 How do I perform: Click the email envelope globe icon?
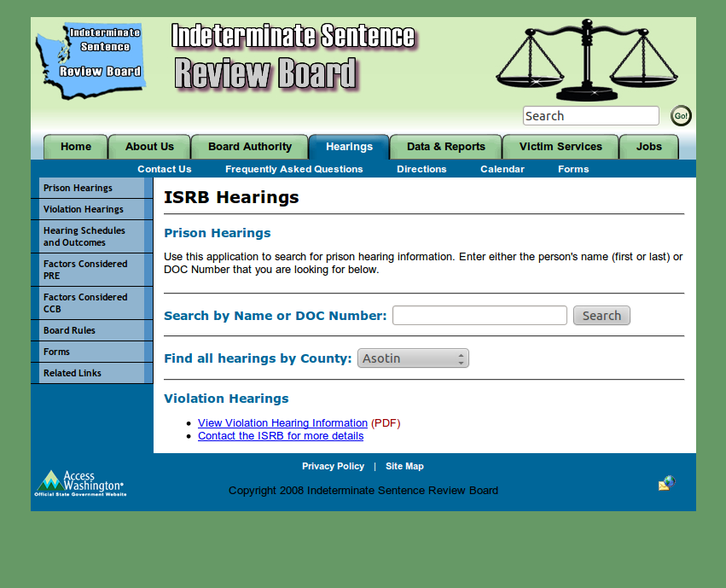click(x=666, y=484)
